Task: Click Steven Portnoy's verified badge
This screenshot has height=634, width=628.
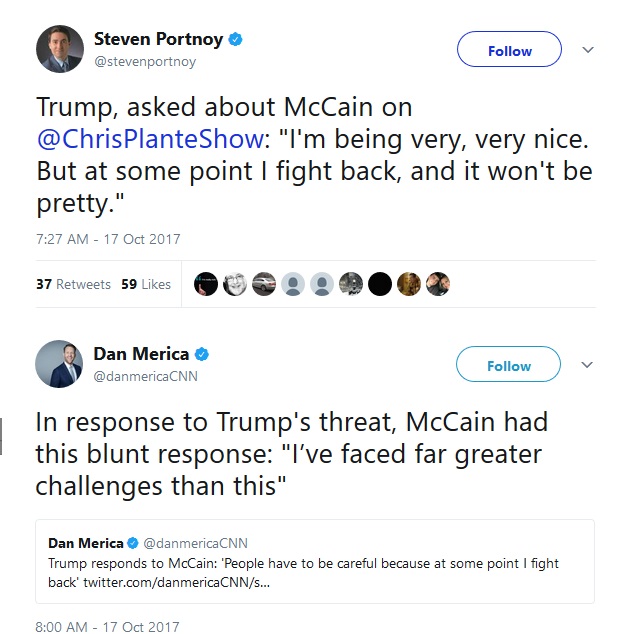Action: (x=235, y=40)
